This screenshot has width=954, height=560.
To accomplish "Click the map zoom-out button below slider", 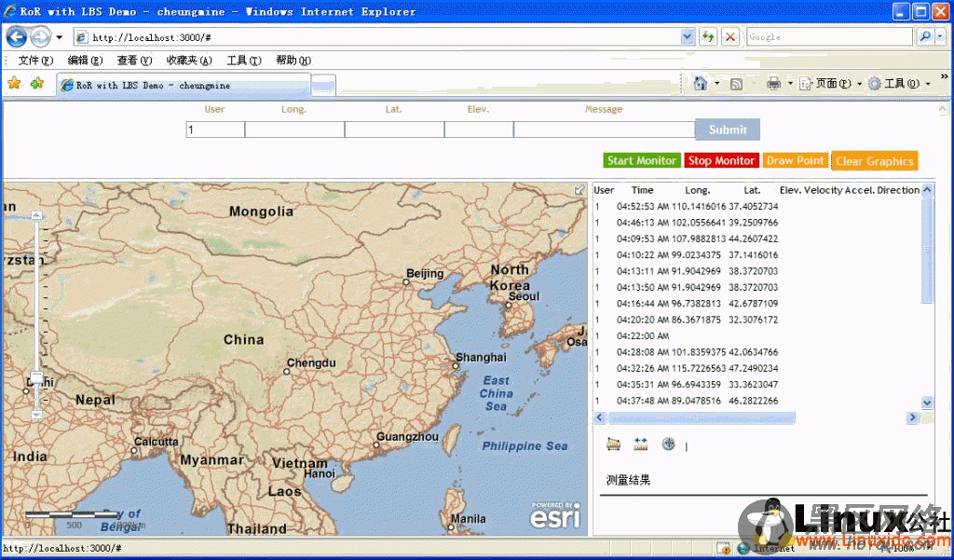I will tap(36, 414).
